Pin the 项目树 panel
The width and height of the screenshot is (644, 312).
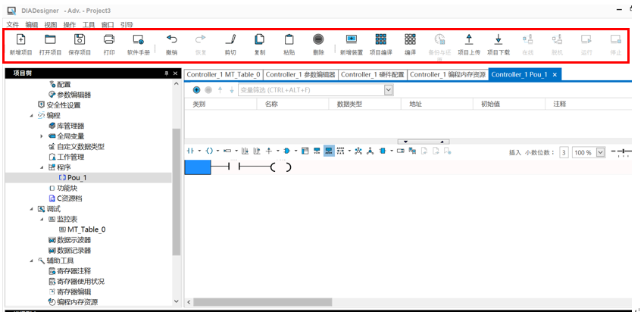pyautogui.click(x=166, y=73)
